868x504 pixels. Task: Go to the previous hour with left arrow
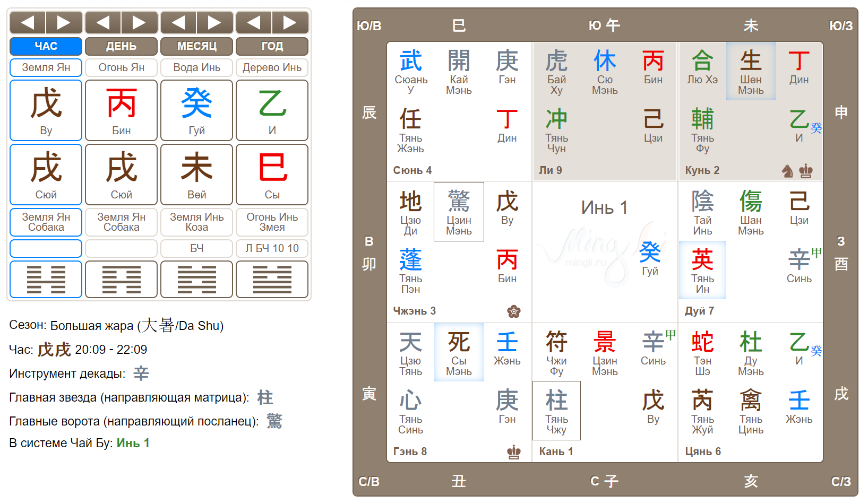coord(28,22)
